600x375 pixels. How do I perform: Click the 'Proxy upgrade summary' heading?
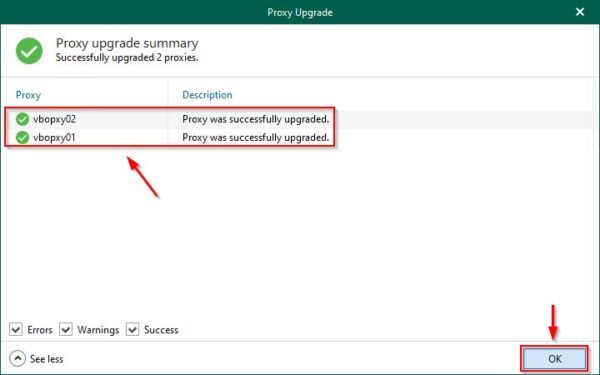tap(127, 43)
